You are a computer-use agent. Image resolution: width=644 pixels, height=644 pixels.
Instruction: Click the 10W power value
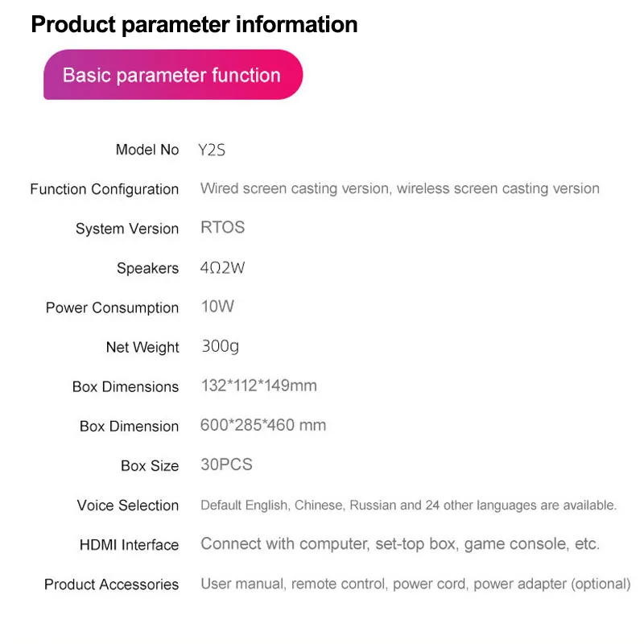pos(217,307)
